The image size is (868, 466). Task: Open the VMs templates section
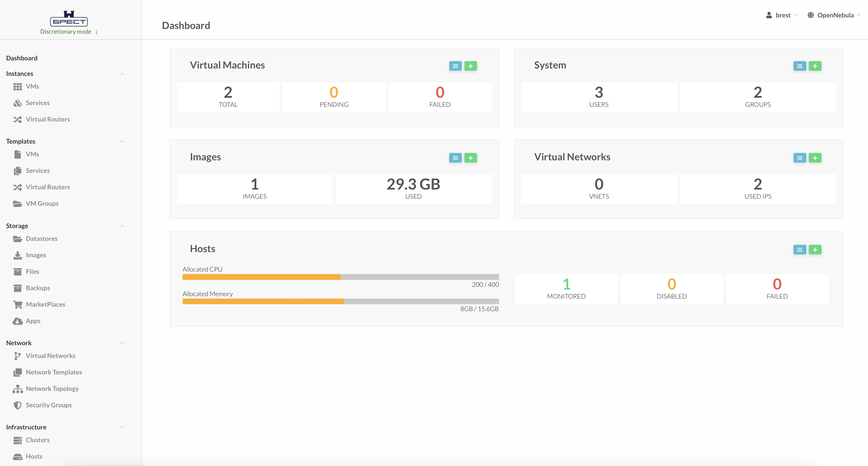(33, 154)
